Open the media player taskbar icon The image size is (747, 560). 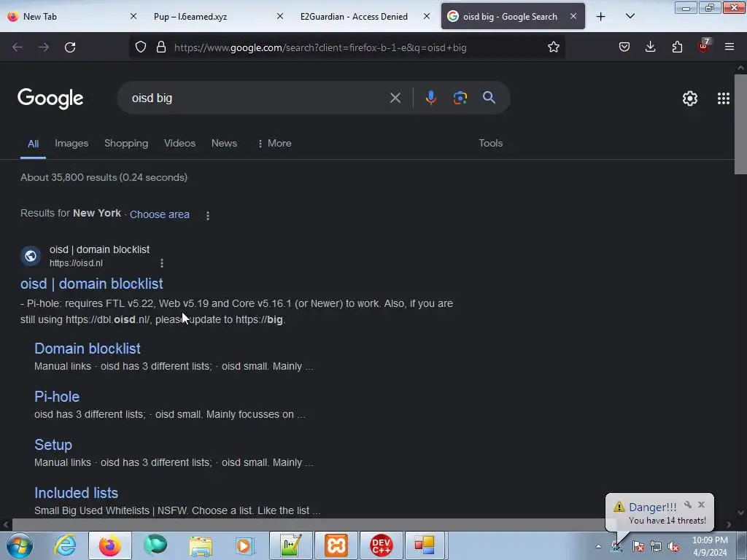click(x=245, y=545)
